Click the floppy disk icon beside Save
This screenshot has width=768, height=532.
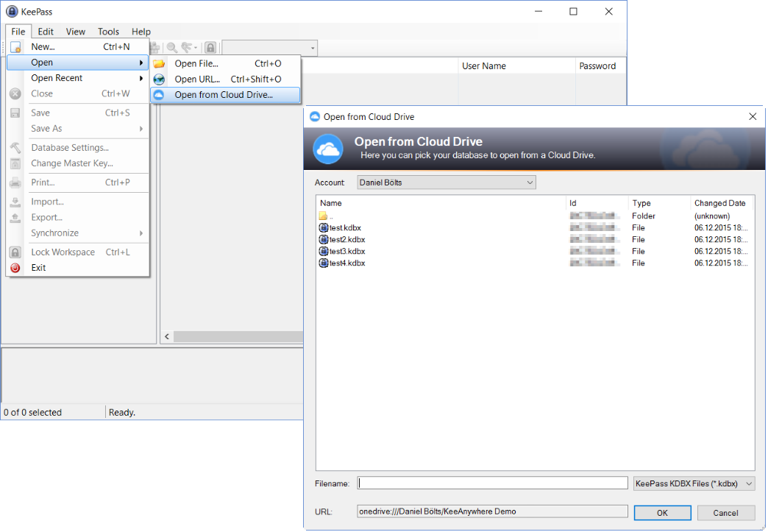pos(15,113)
